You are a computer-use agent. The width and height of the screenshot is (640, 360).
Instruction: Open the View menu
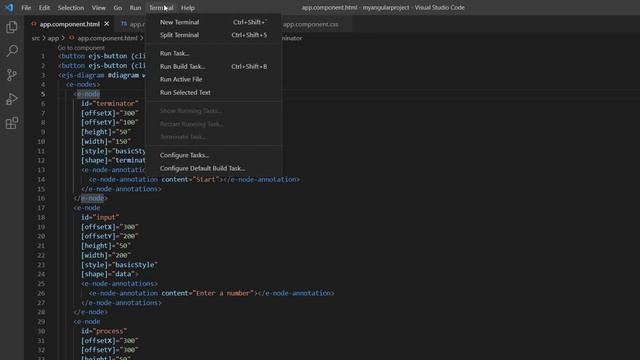tap(98, 8)
